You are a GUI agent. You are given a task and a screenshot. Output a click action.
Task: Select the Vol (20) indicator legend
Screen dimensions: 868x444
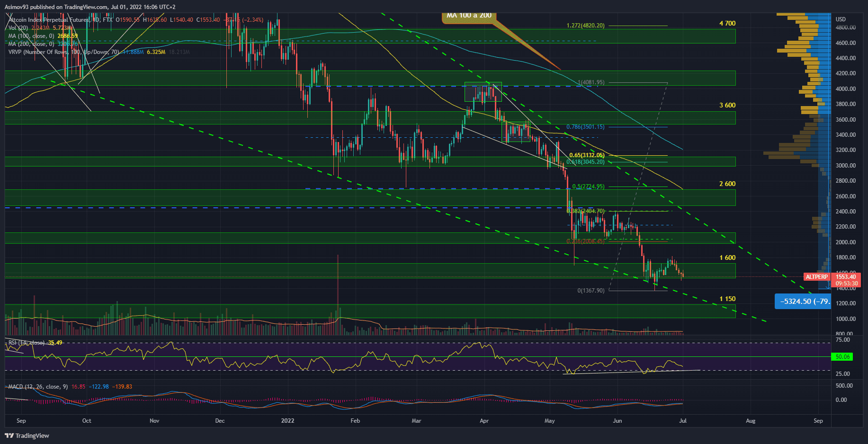pyautogui.click(x=19, y=28)
